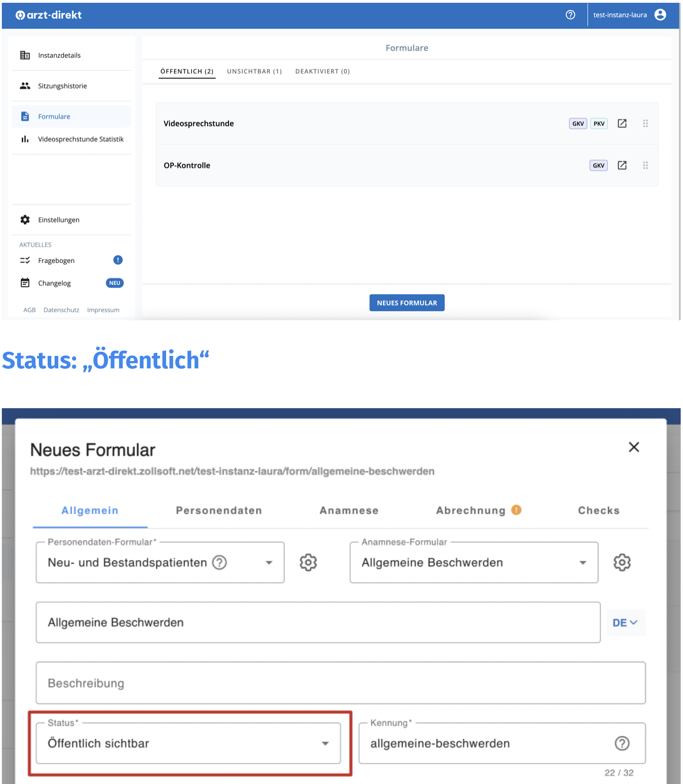The width and height of the screenshot is (683, 784).
Task: Click the NEUES FORMULAR button
Action: point(407,303)
